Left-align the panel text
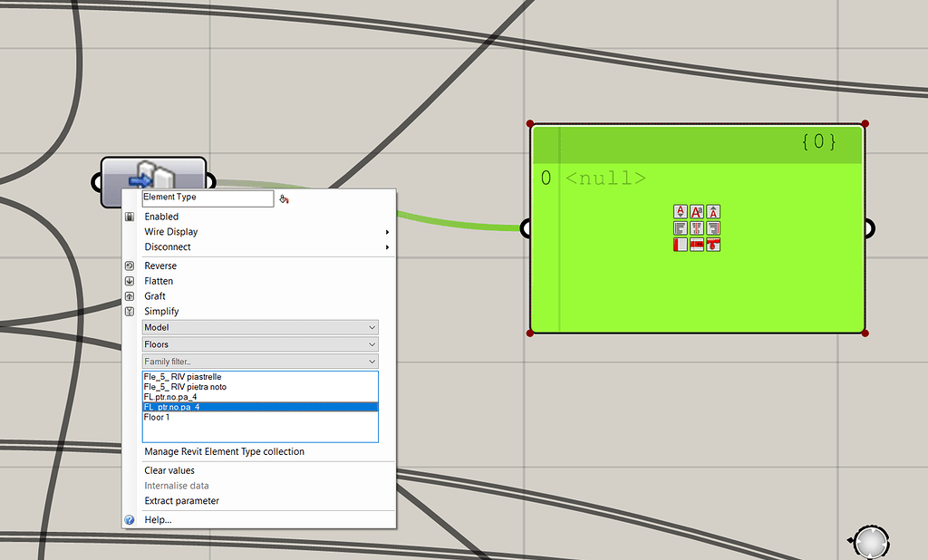Viewport: 928px width, 560px height. pos(680,227)
